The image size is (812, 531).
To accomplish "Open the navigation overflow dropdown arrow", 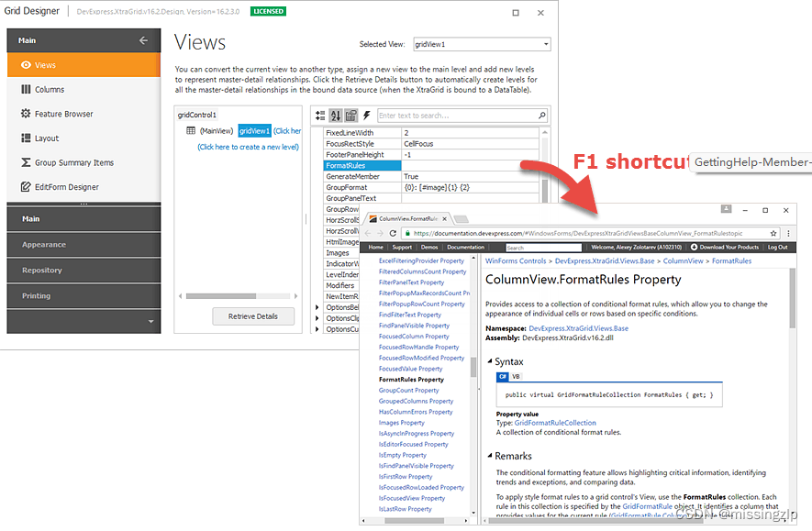I will (x=150, y=321).
